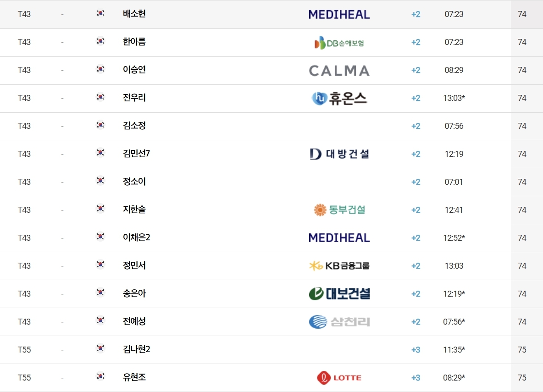Click the LOTTE sponsor logo
Screen dimensions: 543x392
pyautogui.click(x=339, y=377)
